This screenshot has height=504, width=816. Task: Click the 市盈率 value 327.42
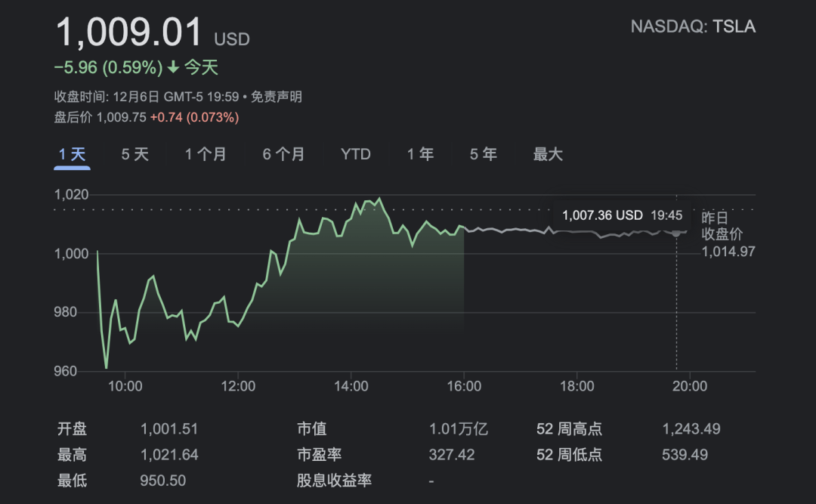452,455
